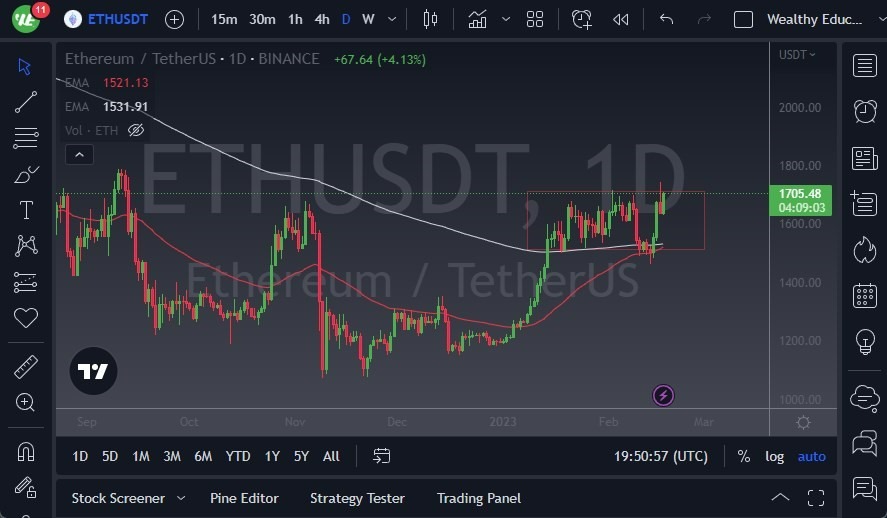Set the date range to 5D
Image resolution: width=887 pixels, height=518 pixels.
(110, 456)
